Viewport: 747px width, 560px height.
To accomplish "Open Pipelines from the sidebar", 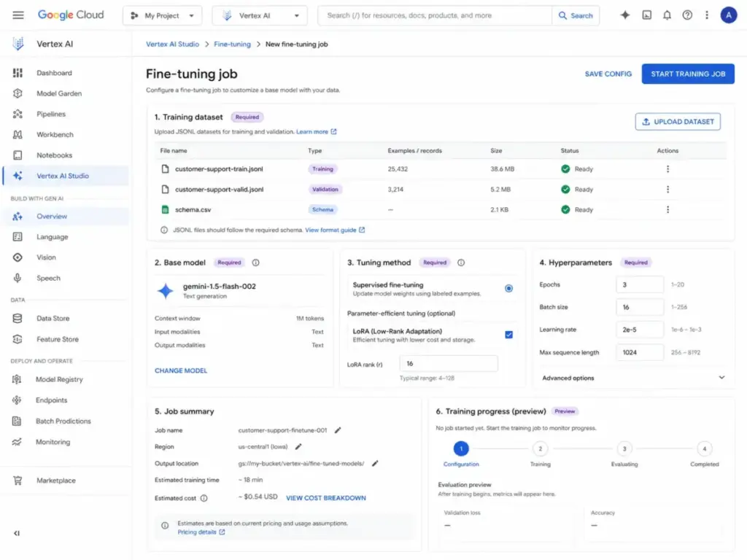I will tap(66, 114).
